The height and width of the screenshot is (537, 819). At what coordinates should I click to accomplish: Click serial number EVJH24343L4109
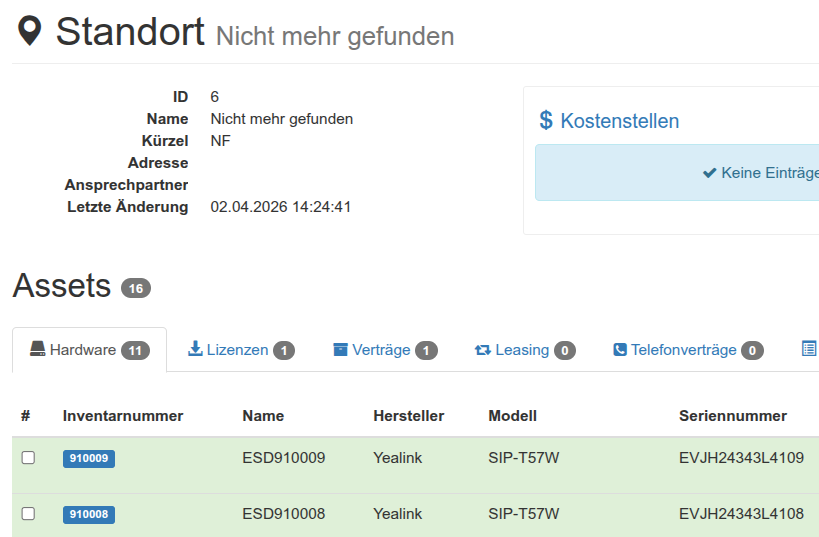(741, 458)
